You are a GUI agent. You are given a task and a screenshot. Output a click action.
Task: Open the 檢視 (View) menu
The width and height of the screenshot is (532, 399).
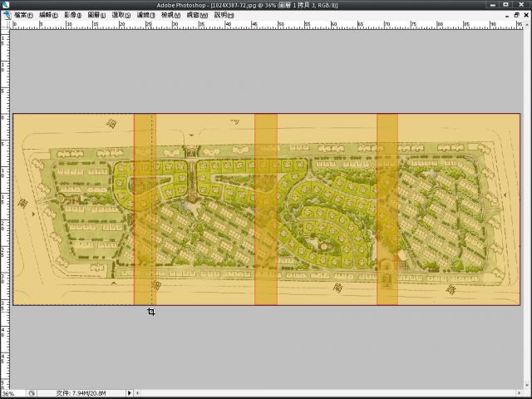click(170, 15)
